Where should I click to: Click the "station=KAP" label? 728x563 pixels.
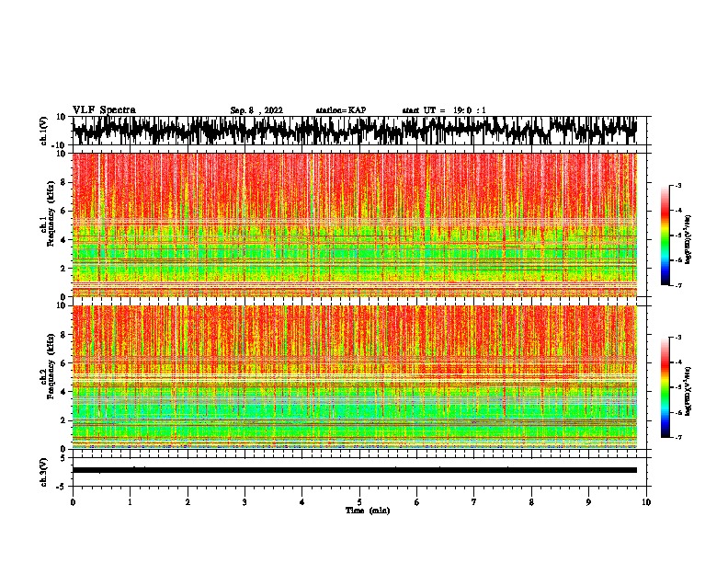point(341,110)
